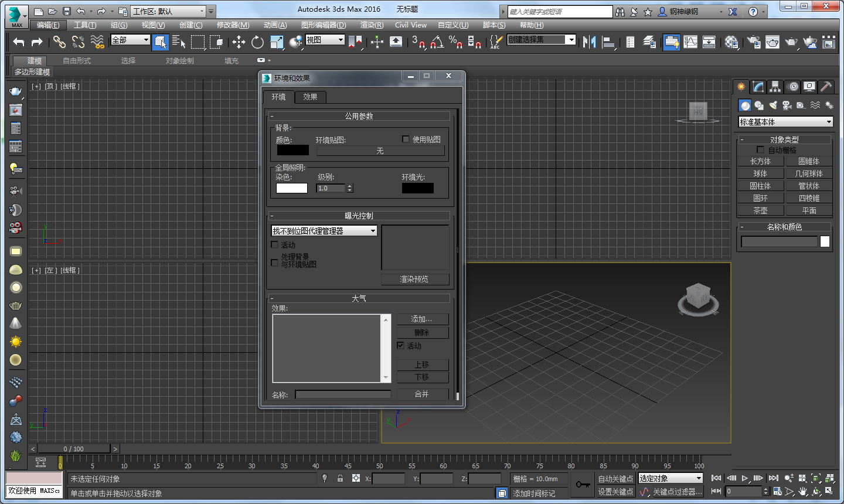Image resolution: width=844 pixels, height=504 pixels.
Task: Click the Align tool icon
Action: (x=608, y=42)
